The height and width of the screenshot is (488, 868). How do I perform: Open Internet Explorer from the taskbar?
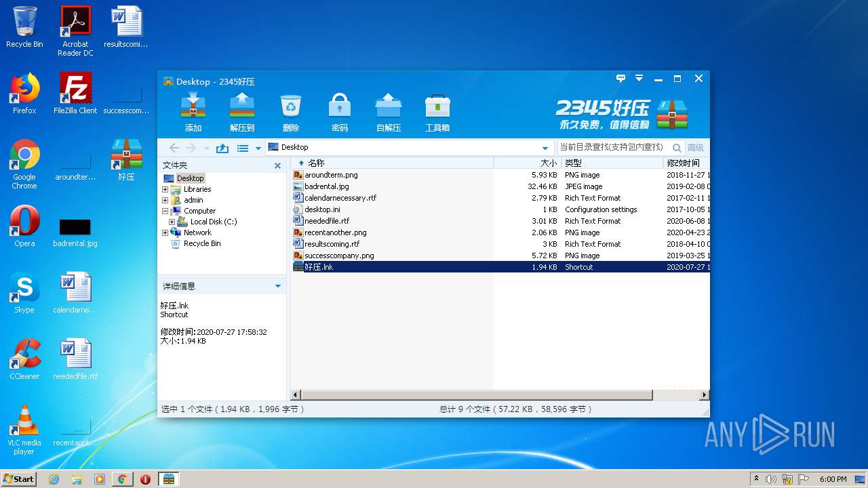pyautogui.click(x=54, y=479)
